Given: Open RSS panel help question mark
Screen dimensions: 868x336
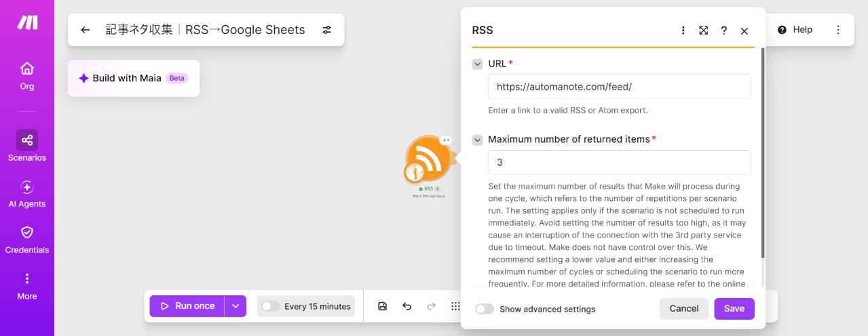Looking at the screenshot, I should tap(724, 31).
